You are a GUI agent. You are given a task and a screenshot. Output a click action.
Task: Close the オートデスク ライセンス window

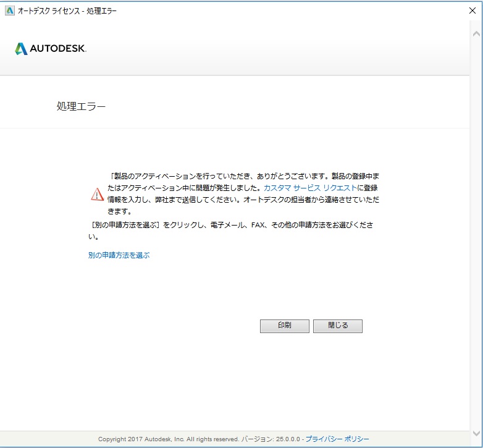[472, 11]
